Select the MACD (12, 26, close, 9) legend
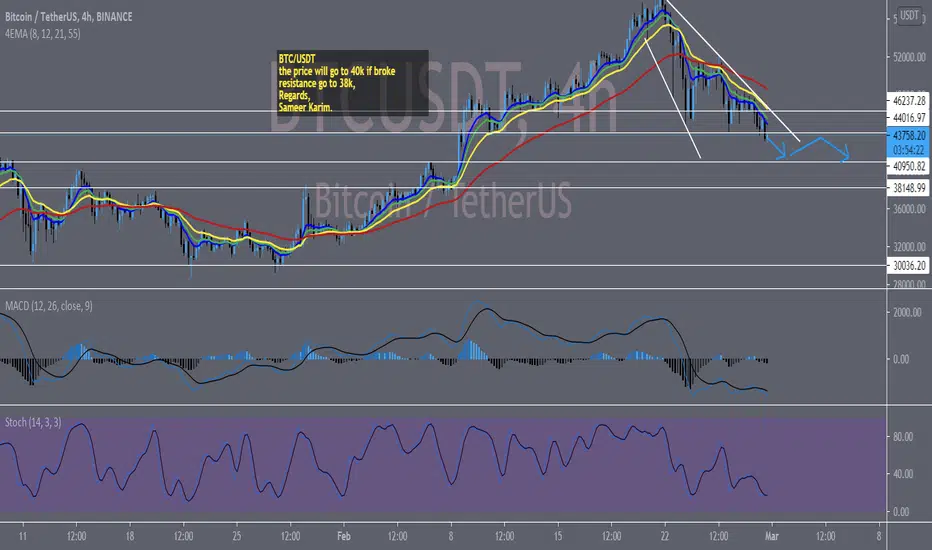This screenshot has height=550, width=932. (x=49, y=306)
